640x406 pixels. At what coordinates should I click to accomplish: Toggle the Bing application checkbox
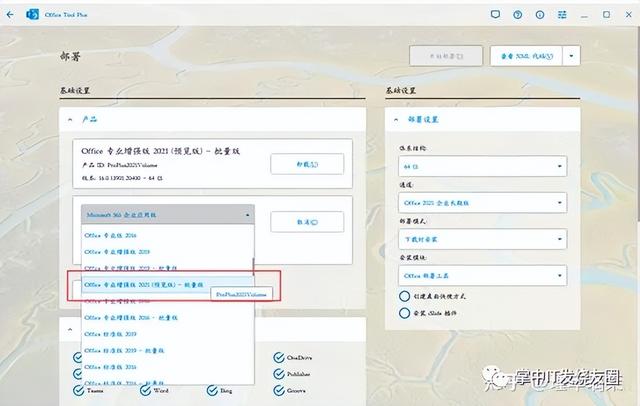coord(212,390)
